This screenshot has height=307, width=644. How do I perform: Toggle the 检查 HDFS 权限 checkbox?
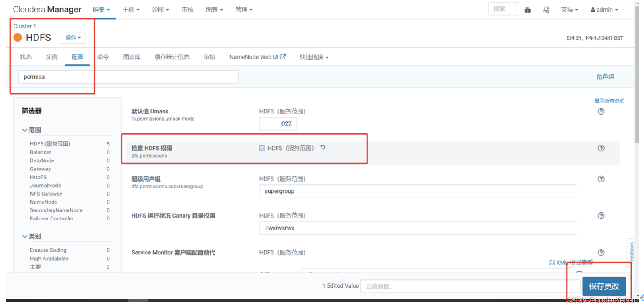click(x=262, y=148)
